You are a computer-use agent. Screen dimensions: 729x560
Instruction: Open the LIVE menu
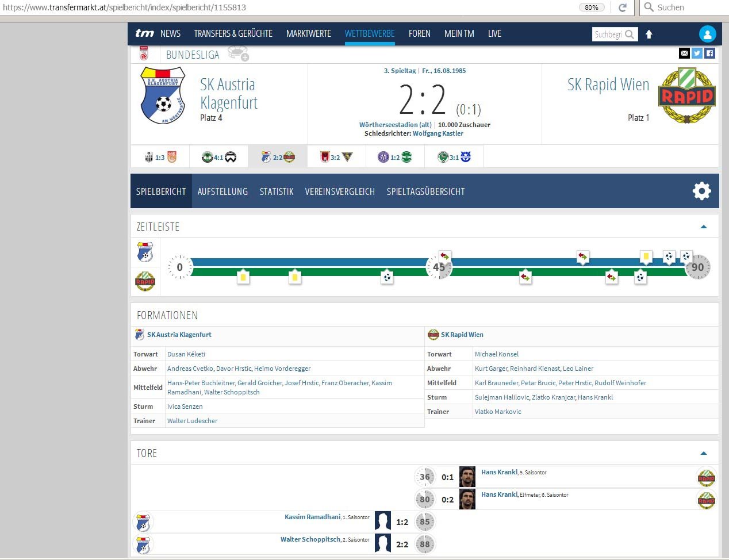(494, 34)
